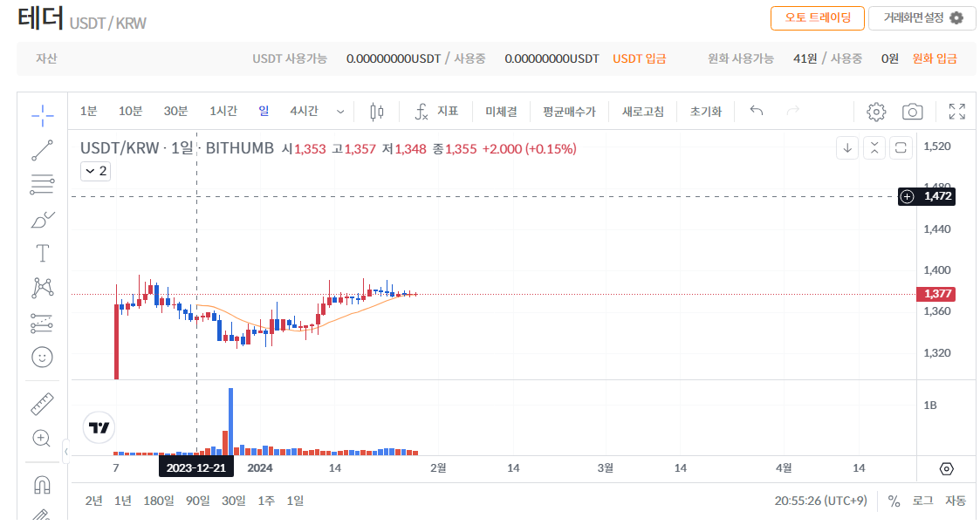Click the USDT 입금 deposit link
Screen dimensions: 980x525
[x=640, y=58]
